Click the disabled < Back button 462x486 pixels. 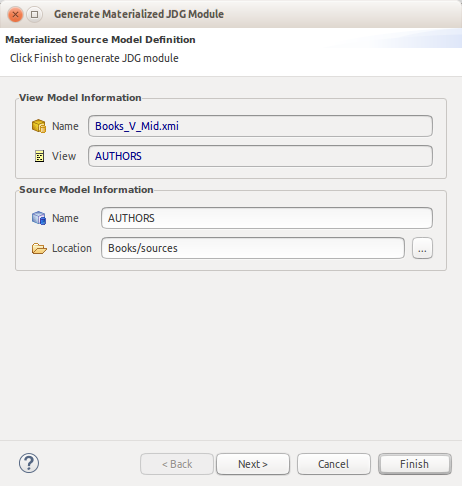click(177, 464)
